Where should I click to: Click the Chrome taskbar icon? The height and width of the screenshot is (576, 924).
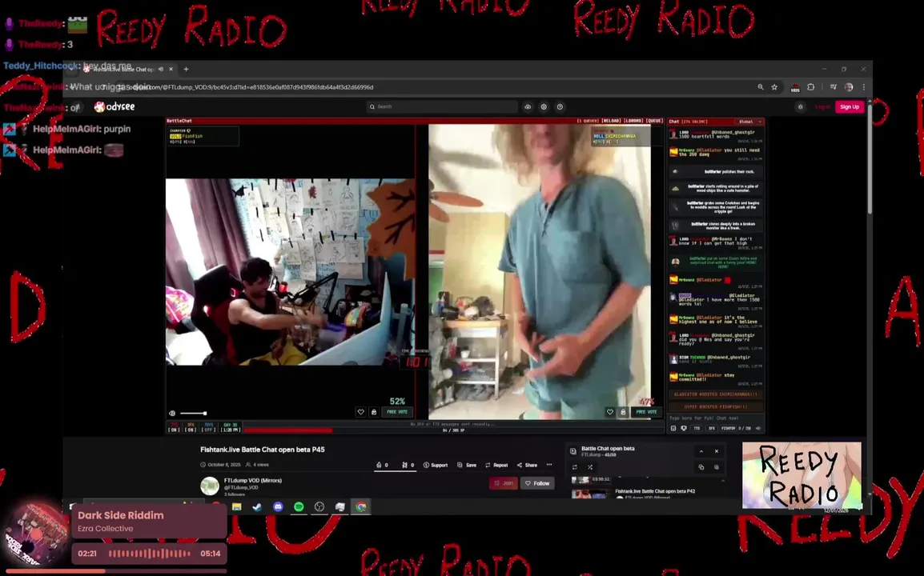click(360, 506)
